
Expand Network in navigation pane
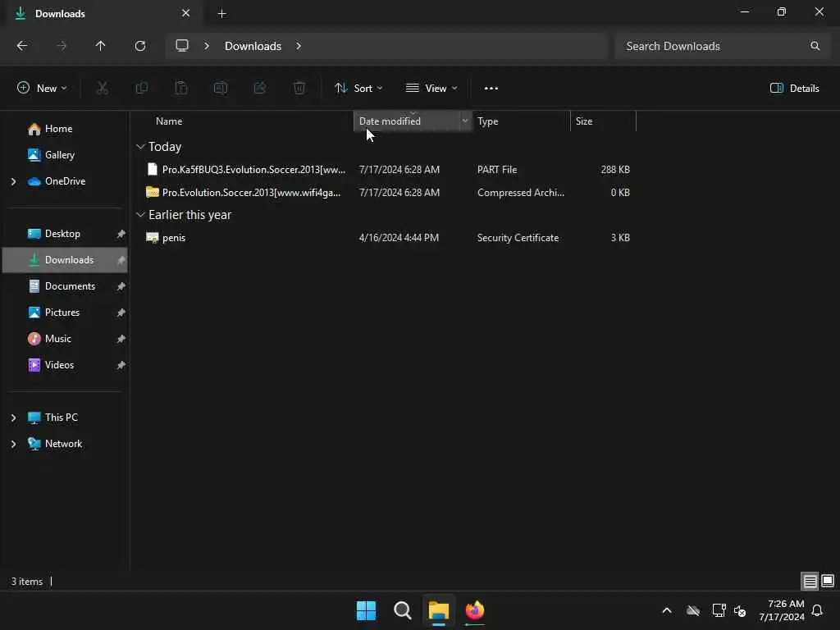(13, 444)
